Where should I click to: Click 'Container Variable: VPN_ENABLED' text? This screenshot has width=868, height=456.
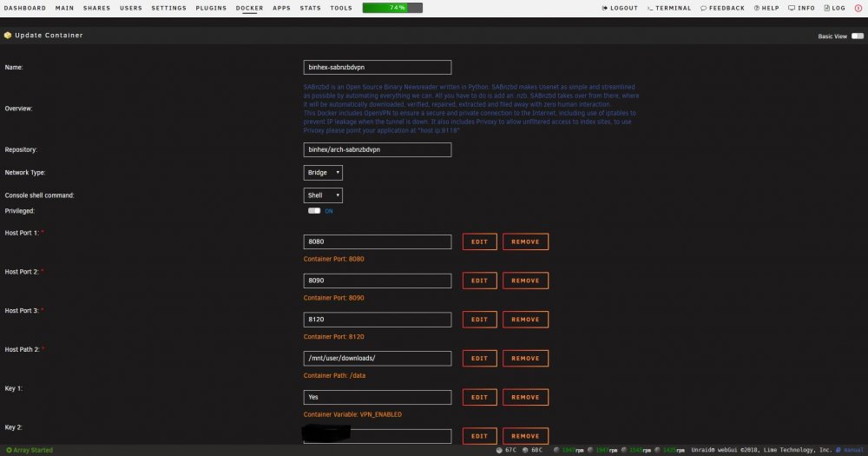352,414
